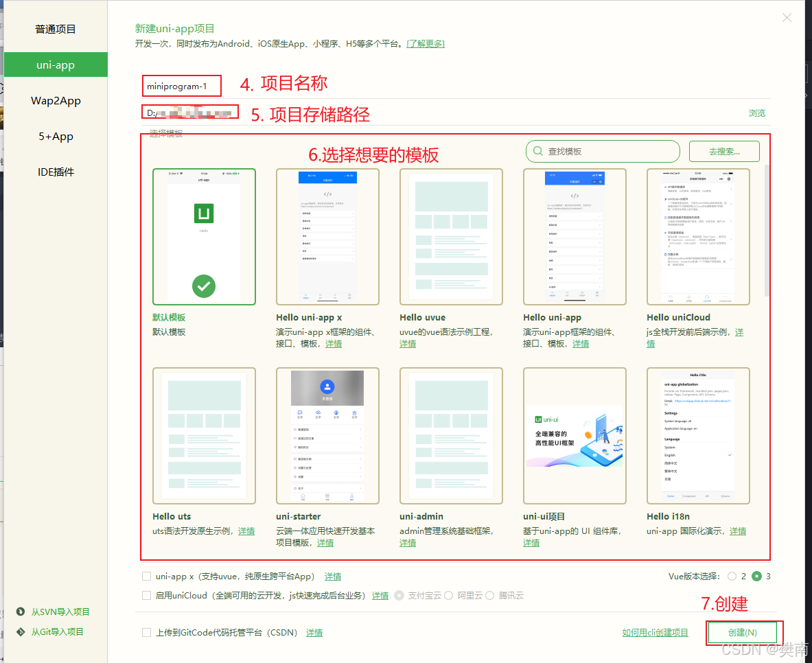The width and height of the screenshot is (812, 663).
Task: Click the Git import icon
Action: click(21, 632)
